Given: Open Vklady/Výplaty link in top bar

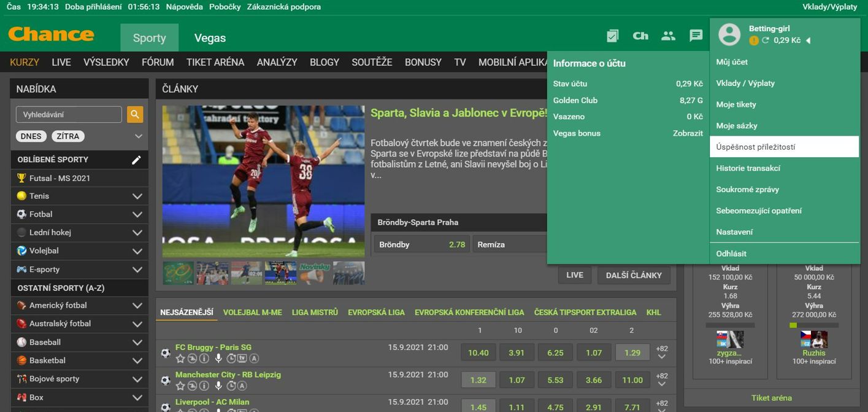Looking at the screenshot, I should pos(829,7).
